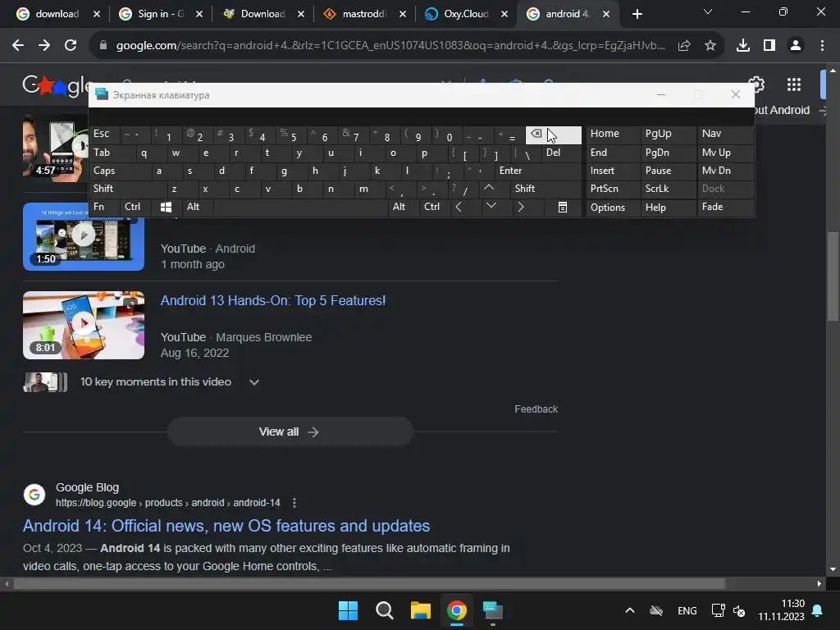Image resolution: width=840 pixels, height=630 pixels.
Task: Go forward in Chrome browser
Action: (44, 46)
